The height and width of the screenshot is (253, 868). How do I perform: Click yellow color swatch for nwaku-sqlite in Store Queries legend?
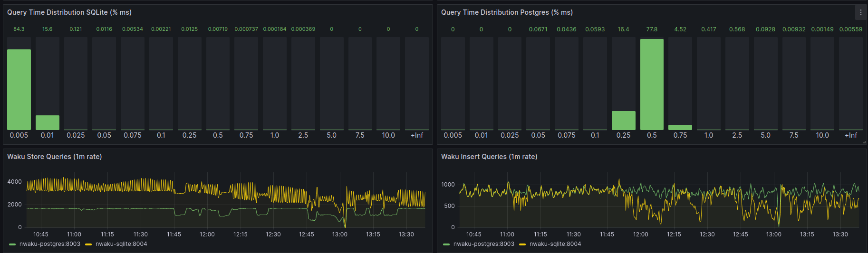tap(88, 244)
